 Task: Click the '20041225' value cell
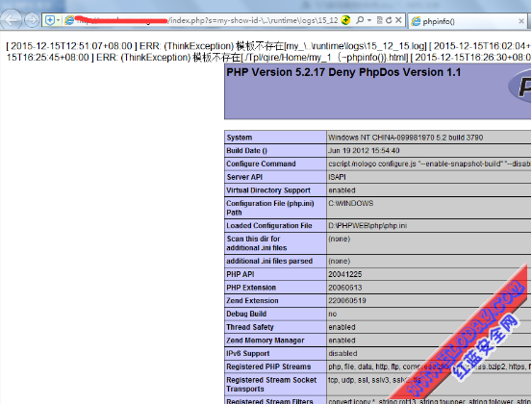click(345, 274)
